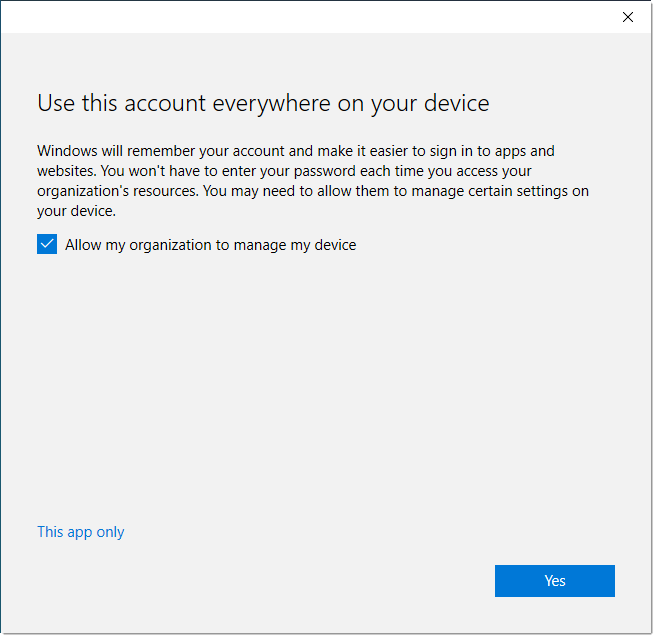The width and height of the screenshot is (656, 638).
Task: Click the white title bar area of the dialog
Action: 310,17
